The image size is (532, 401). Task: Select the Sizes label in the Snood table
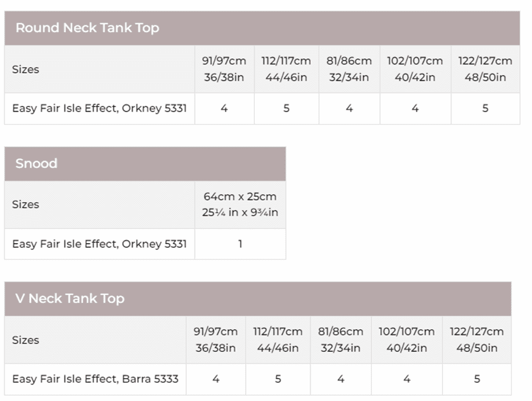[x=26, y=204]
